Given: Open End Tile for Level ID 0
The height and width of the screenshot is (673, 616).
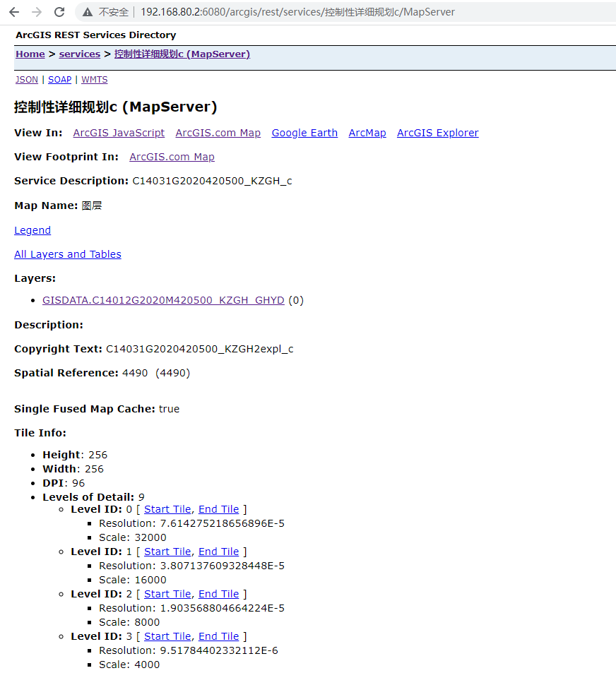Looking at the screenshot, I should tap(218, 509).
